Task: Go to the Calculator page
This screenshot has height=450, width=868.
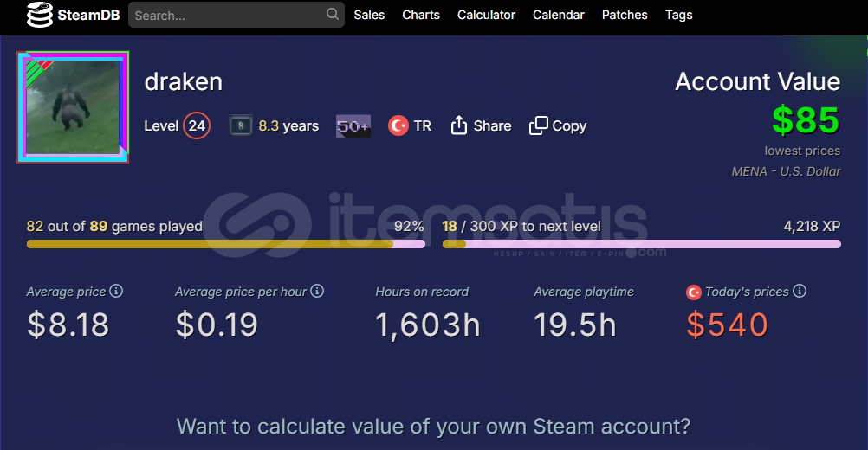Action: (x=486, y=15)
